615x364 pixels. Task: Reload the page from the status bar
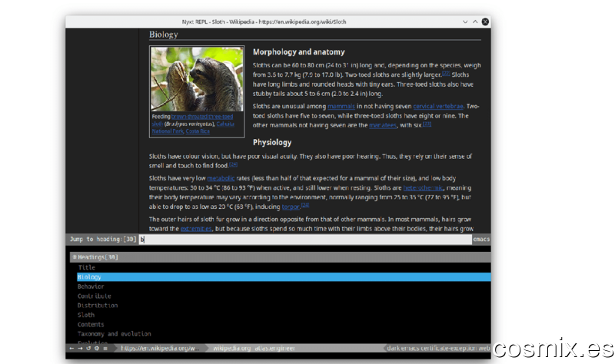tap(88, 348)
